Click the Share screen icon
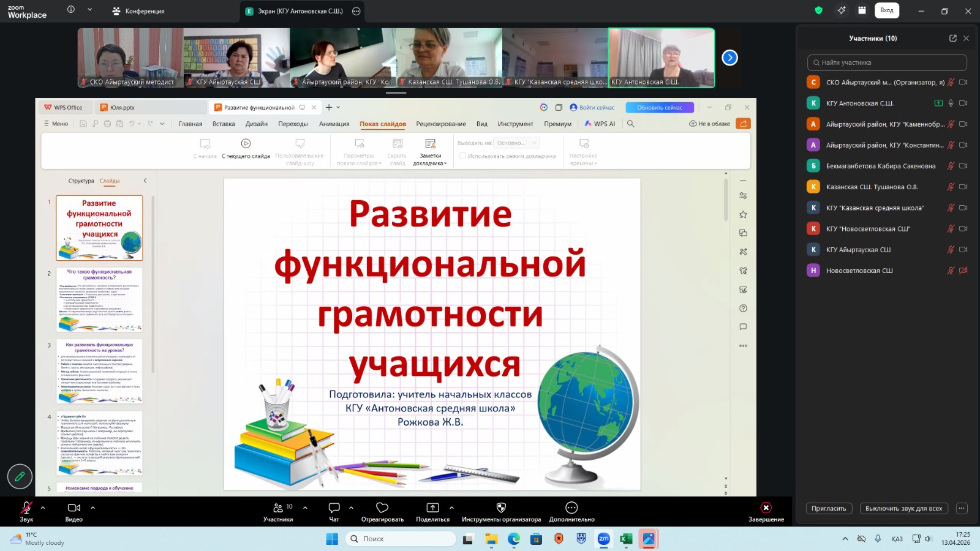 432,508
